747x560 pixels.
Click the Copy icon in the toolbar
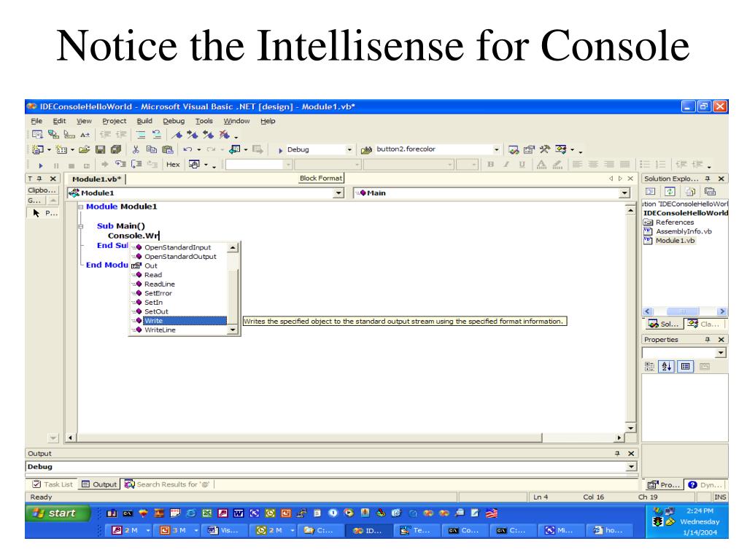click(152, 149)
